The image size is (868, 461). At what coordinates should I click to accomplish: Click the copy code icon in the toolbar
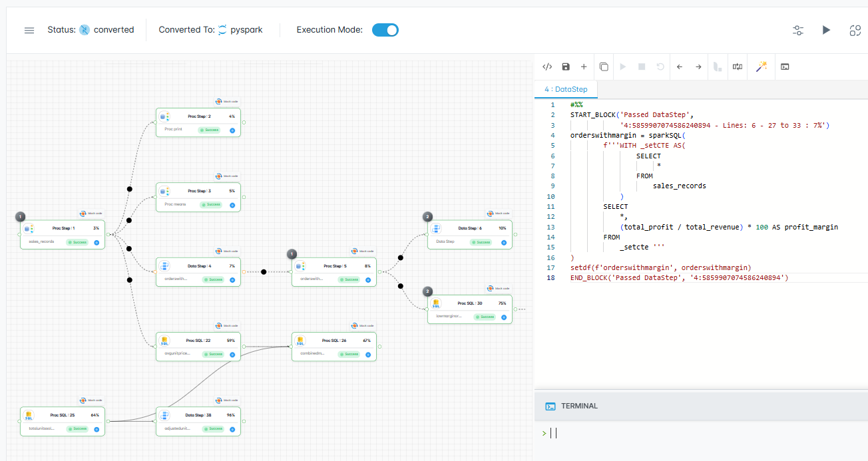pyautogui.click(x=603, y=67)
